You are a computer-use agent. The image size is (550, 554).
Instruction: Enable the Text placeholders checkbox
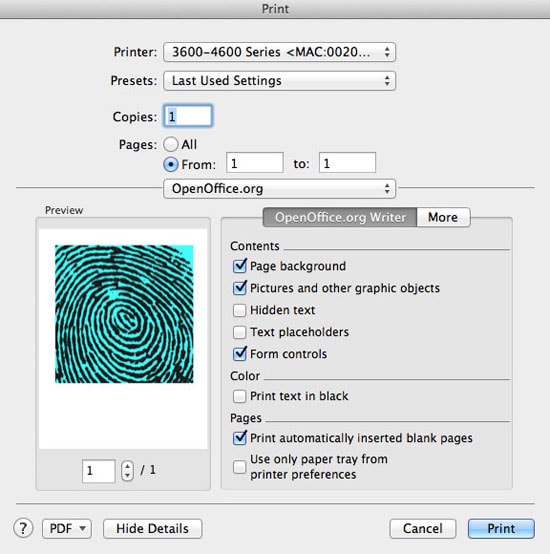239,332
